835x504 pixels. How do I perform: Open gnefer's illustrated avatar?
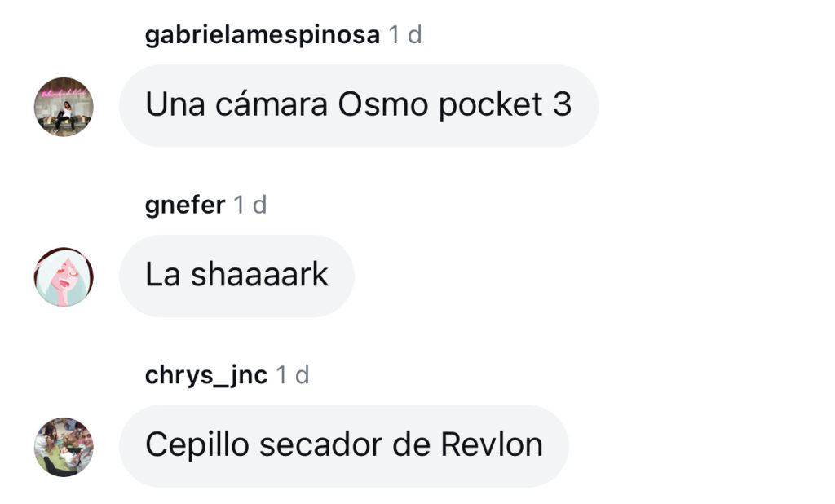pos(64,276)
